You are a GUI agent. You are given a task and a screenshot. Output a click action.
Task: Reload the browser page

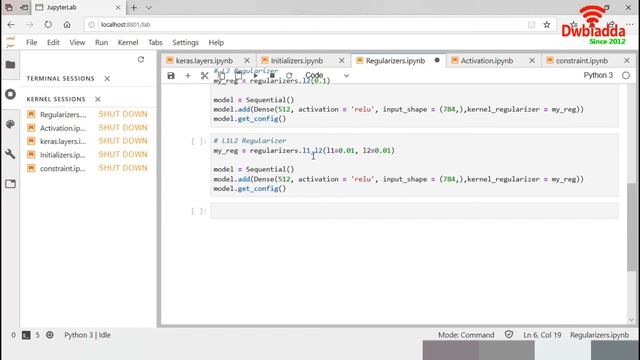pyautogui.click(x=48, y=24)
